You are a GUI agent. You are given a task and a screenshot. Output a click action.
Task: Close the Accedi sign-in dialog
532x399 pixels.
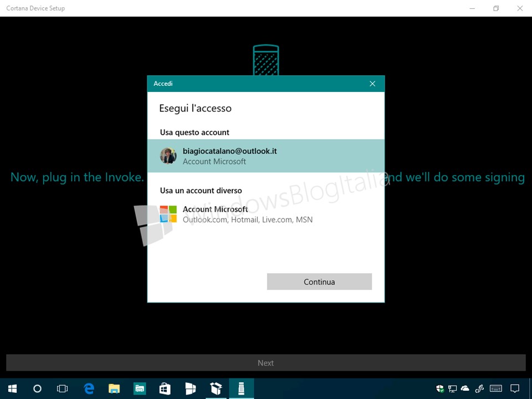372,84
